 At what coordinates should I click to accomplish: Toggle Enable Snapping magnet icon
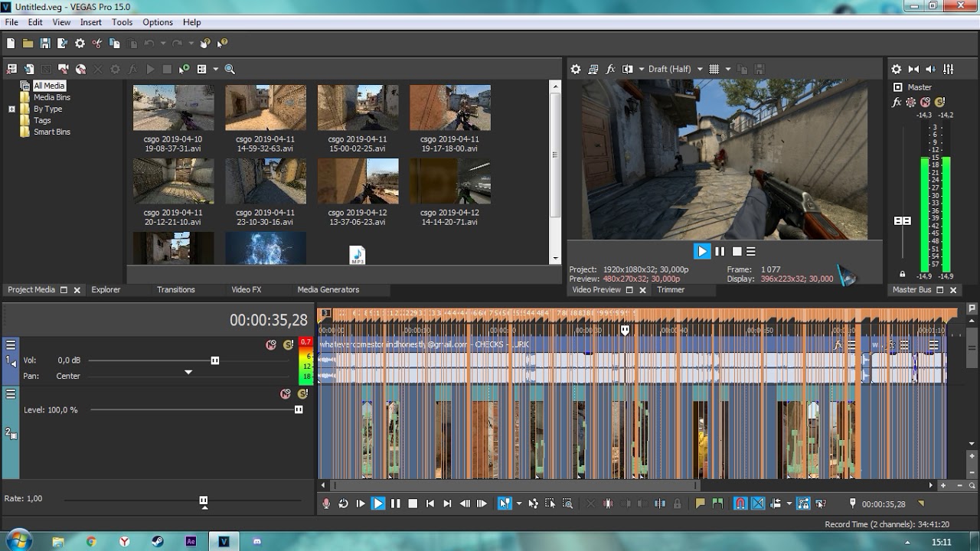[x=740, y=504]
